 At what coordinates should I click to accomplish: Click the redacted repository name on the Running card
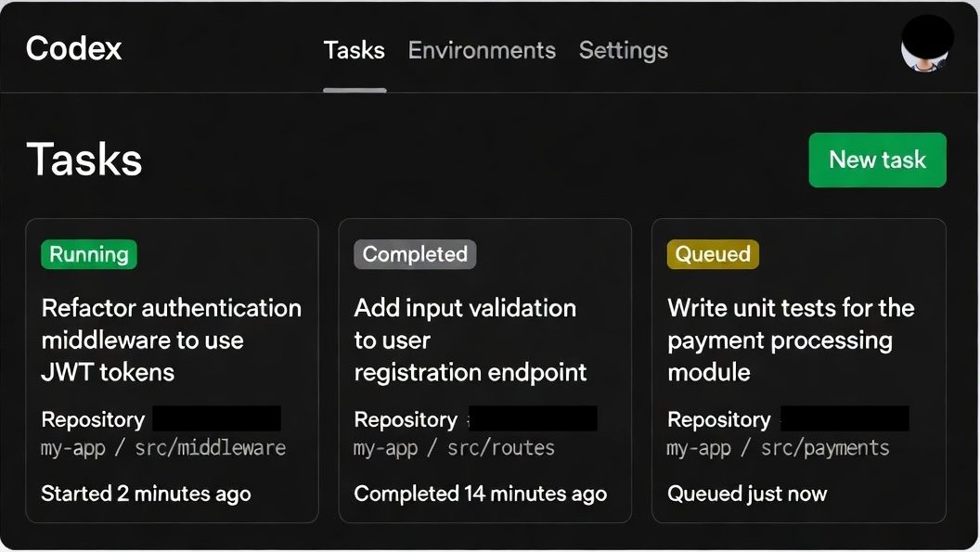tap(216, 418)
